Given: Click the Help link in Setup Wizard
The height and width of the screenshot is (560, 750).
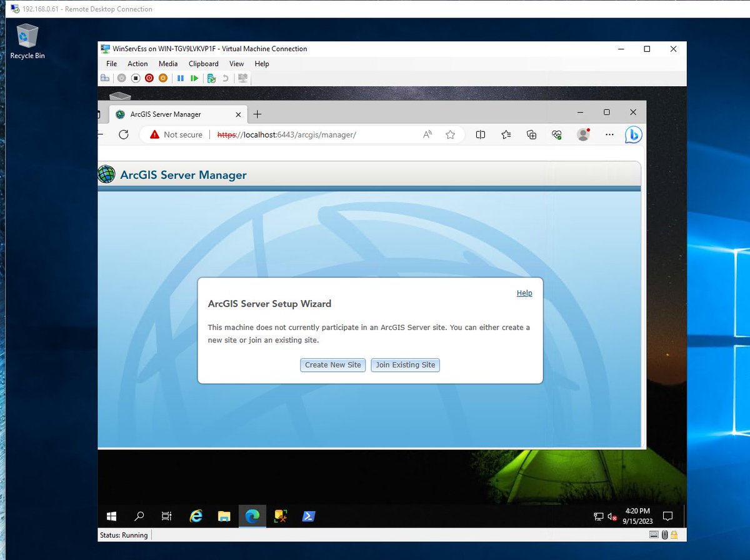Looking at the screenshot, I should coord(524,292).
